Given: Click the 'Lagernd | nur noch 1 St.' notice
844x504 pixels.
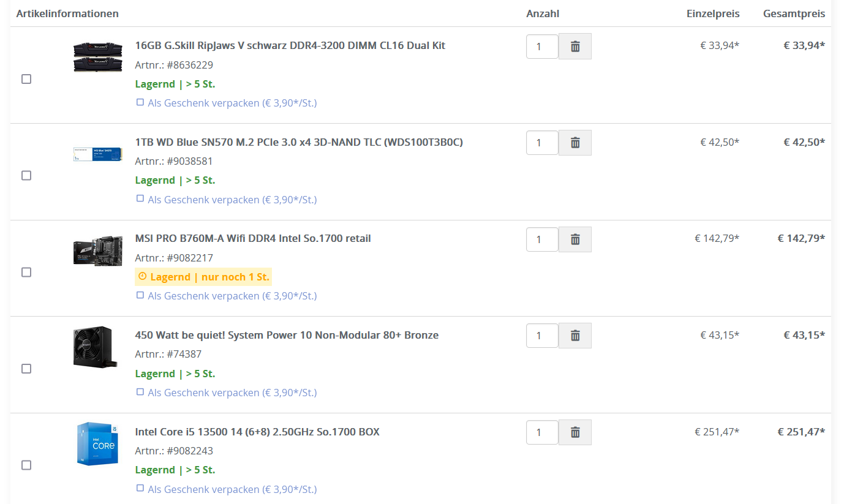Looking at the screenshot, I should point(203,277).
